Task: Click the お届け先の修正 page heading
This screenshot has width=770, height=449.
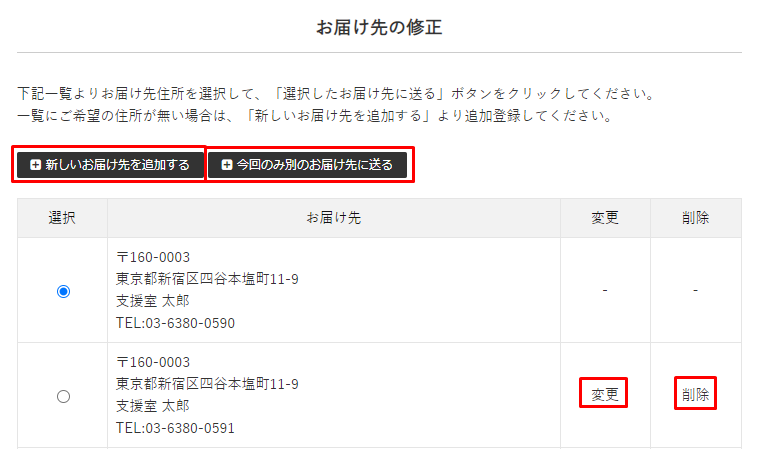Action: [379, 27]
